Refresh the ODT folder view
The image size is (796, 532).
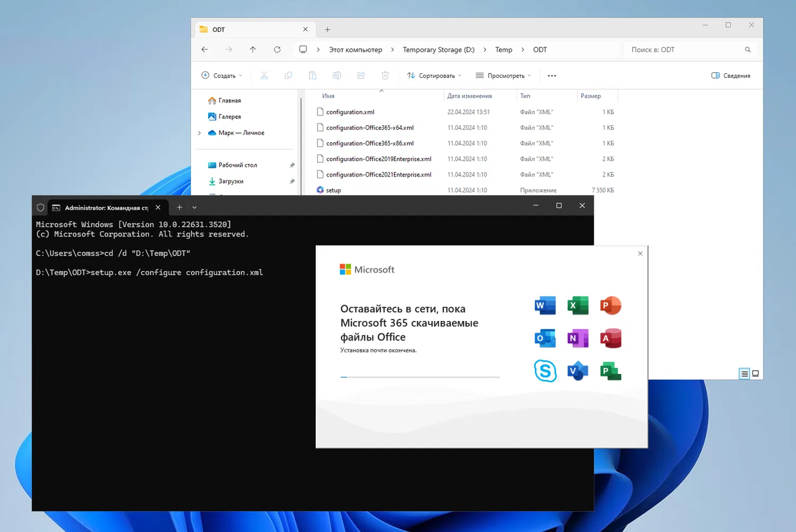(277, 49)
